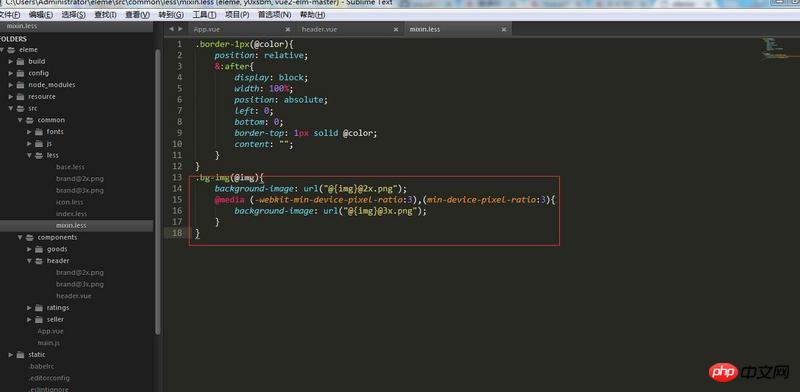Expand the js folder arrow

pos(29,144)
